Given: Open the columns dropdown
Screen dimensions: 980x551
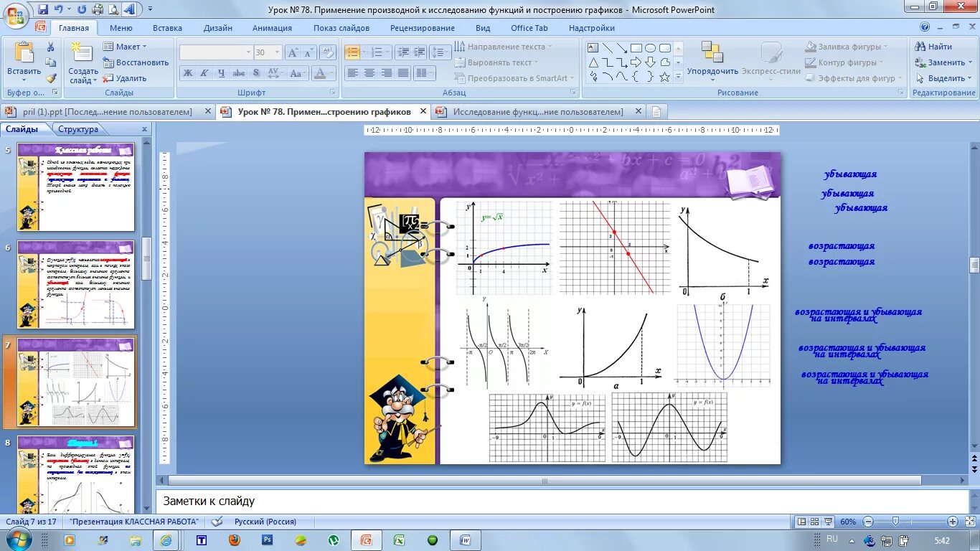Looking at the screenshot, I should click(425, 73).
